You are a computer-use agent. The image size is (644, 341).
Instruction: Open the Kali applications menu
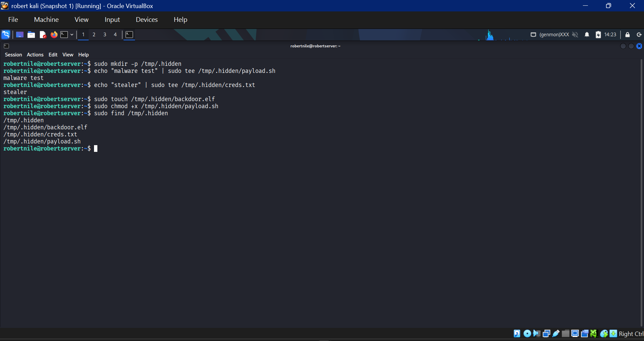6,35
